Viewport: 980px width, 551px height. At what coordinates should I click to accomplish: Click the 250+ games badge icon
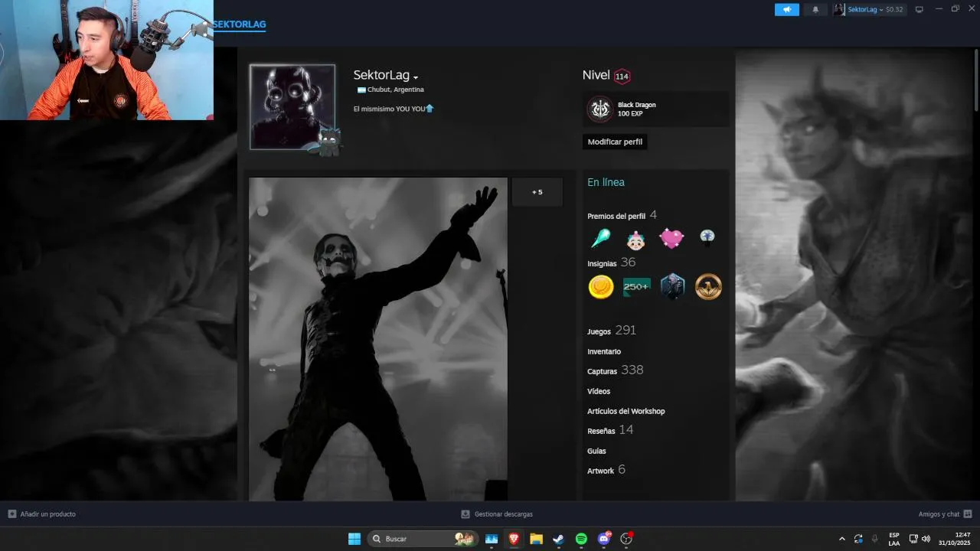click(x=636, y=287)
